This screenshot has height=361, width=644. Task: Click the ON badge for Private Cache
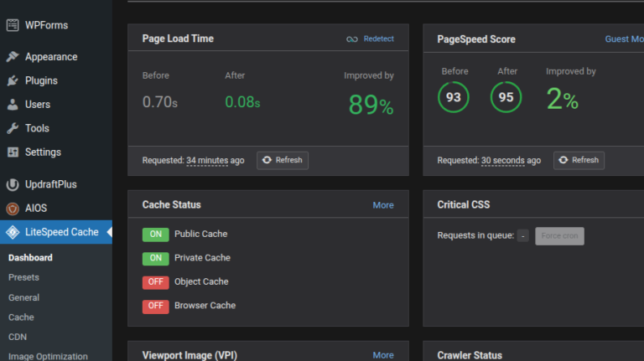pyautogui.click(x=156, y=258)
